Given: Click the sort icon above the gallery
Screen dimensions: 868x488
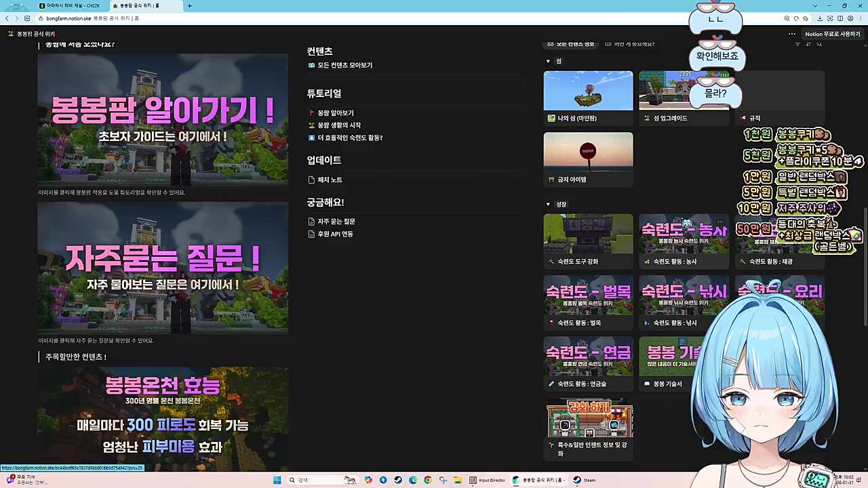Looking at the screenshot, I should pos(809,43).
